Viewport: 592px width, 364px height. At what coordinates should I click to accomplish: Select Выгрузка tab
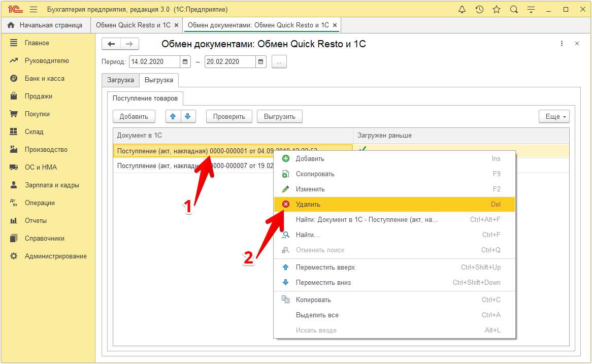[159, 80]
